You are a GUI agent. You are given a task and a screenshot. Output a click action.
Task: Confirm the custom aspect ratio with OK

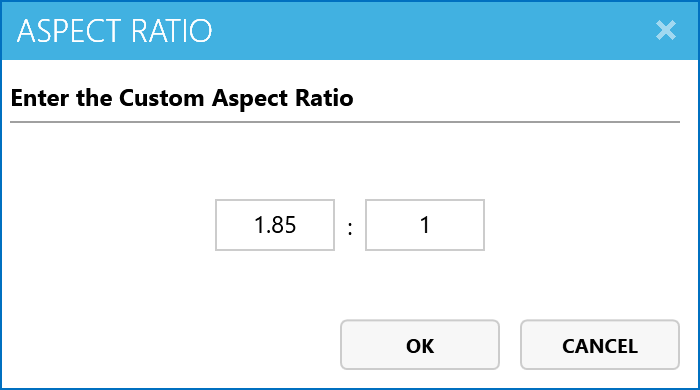[420, 344]
